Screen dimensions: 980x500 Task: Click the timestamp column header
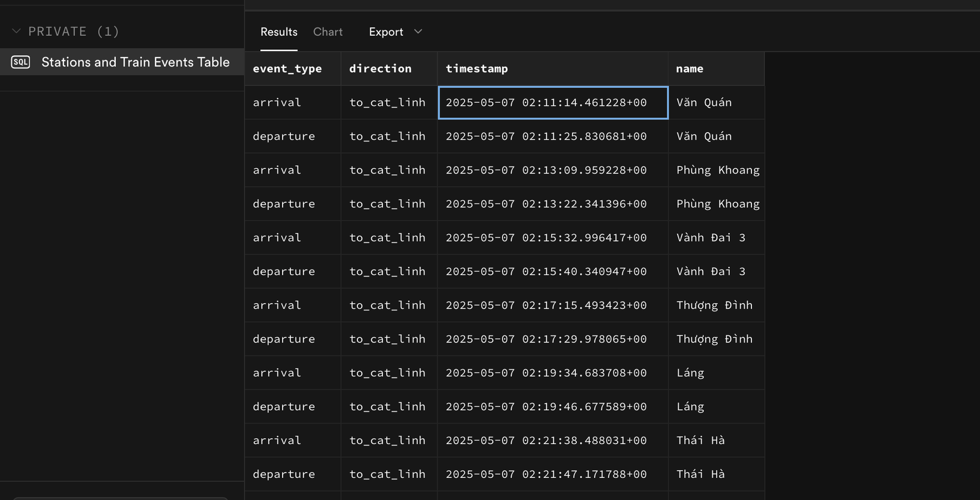pyautogui.click(x=477, y=69)
